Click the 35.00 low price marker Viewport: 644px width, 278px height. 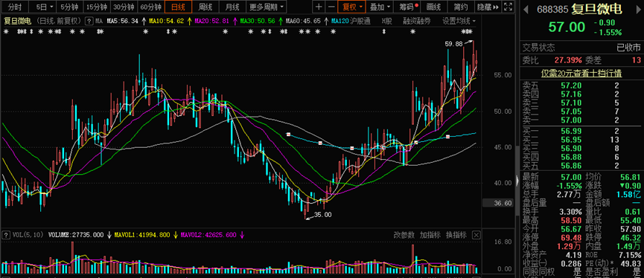pos(322,214)
